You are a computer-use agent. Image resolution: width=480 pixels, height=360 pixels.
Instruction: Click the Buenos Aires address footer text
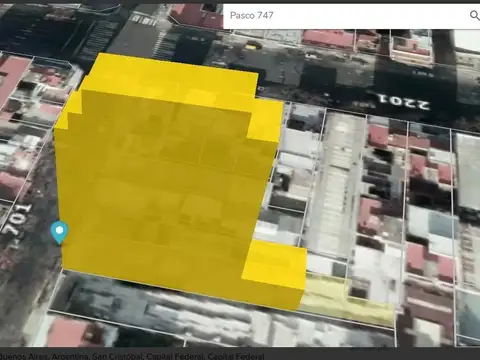(132, 356)
